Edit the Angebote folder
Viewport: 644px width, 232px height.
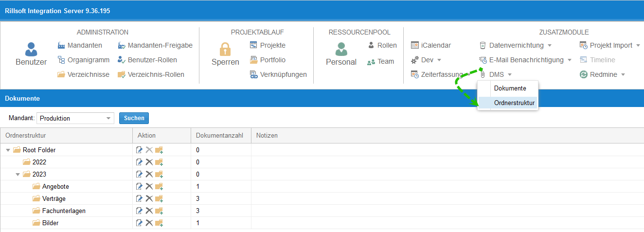point(140,186)
